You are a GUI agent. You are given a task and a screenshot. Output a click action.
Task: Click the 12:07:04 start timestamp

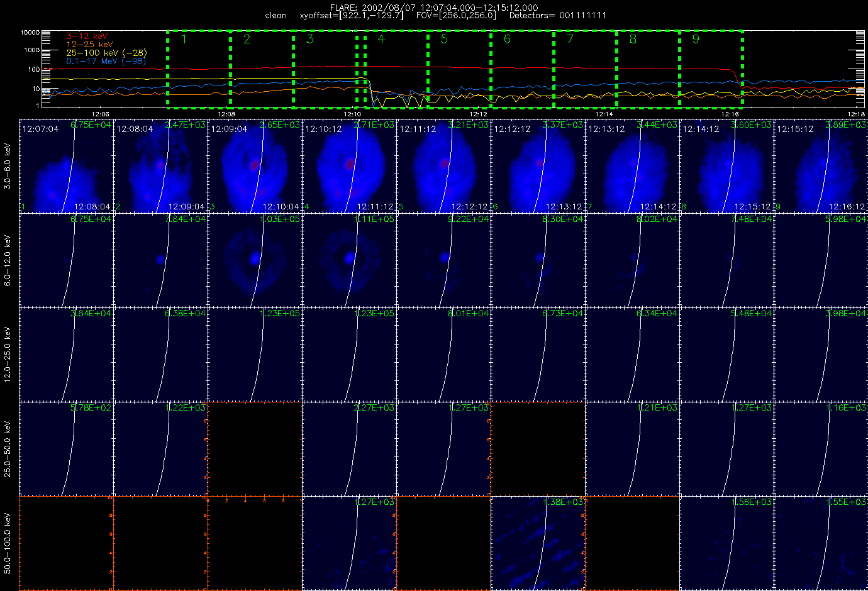(x=40, y=129)
